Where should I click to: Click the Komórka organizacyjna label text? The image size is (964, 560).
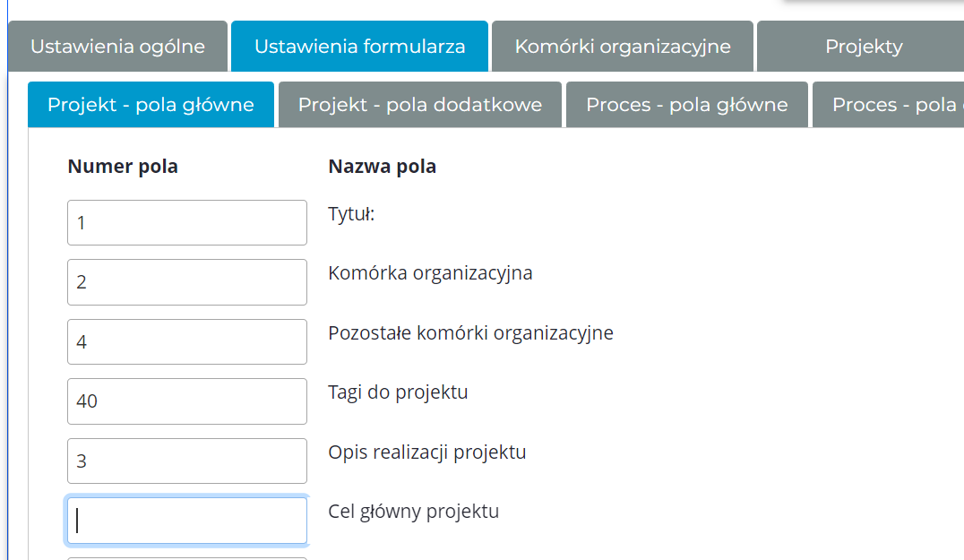point(430,273)
